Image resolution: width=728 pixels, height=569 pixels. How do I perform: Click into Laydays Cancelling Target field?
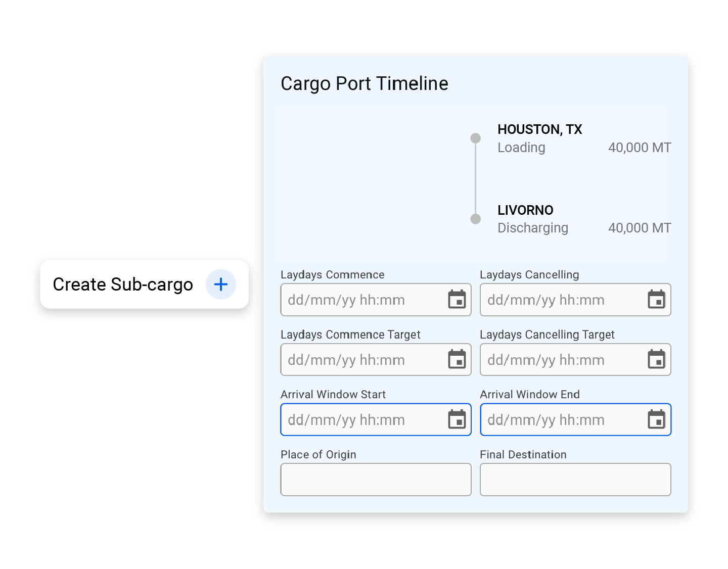[x=575, y=360]
